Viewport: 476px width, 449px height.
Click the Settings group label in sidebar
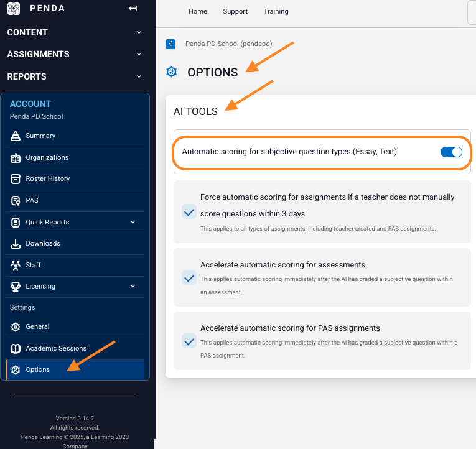pyautogui.click(x=22, y=308)
